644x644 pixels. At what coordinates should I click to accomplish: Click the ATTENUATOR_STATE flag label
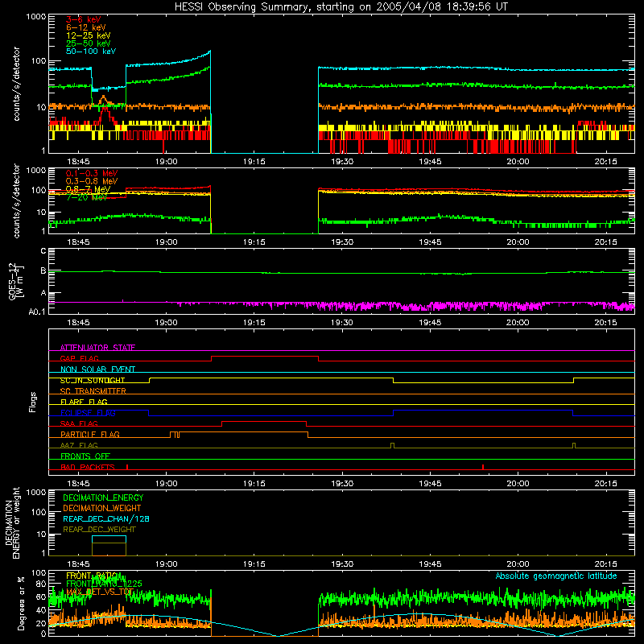pyautogui.click(x=97, y=348)
